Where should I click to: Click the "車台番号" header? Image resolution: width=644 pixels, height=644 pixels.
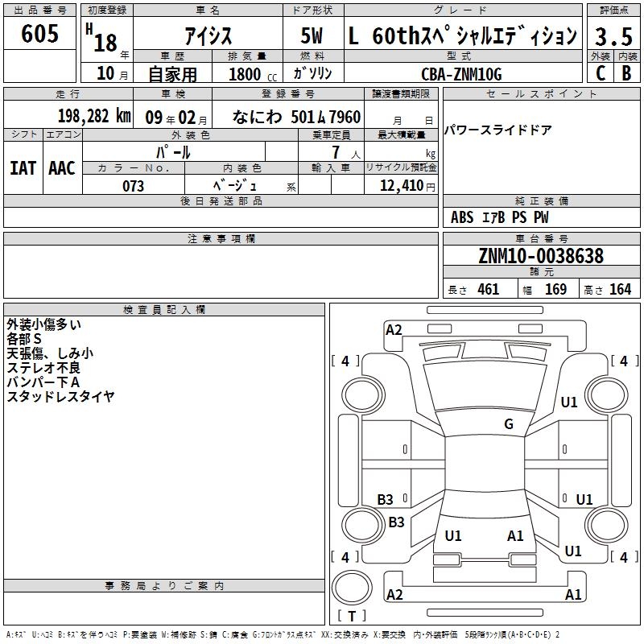[541, 238]
